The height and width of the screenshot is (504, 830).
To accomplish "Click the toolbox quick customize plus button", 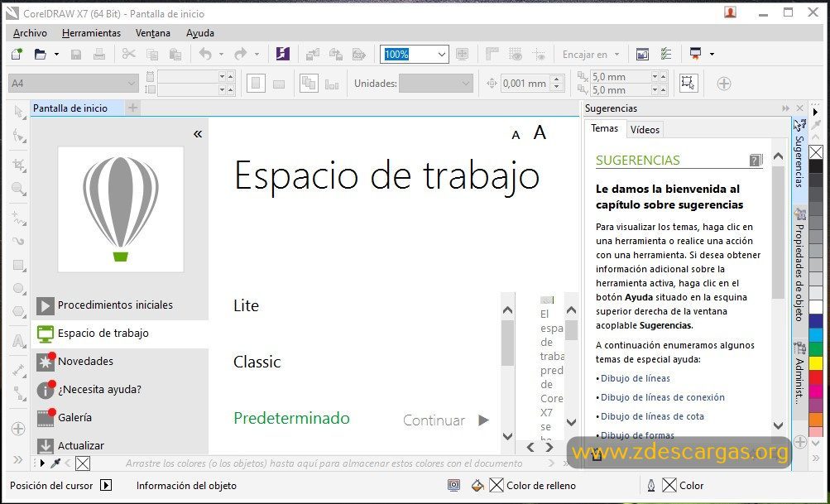I will [18, 429].
